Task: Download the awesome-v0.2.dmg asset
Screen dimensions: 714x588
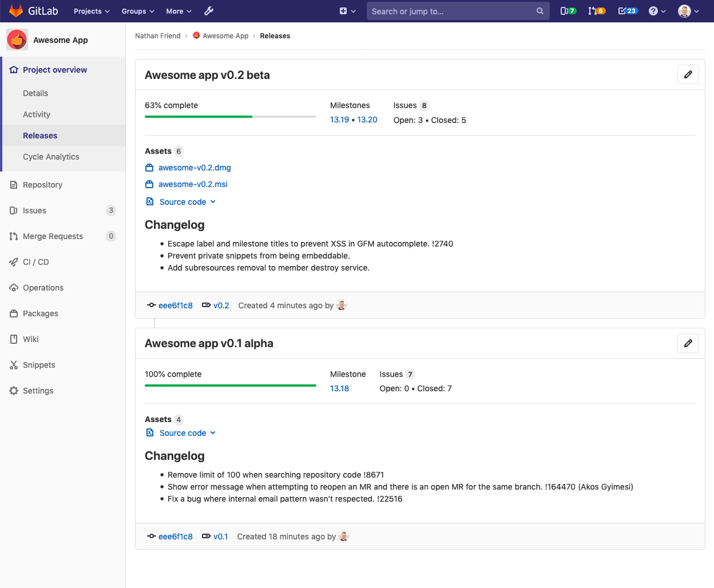Action: [x=195, y=168]
